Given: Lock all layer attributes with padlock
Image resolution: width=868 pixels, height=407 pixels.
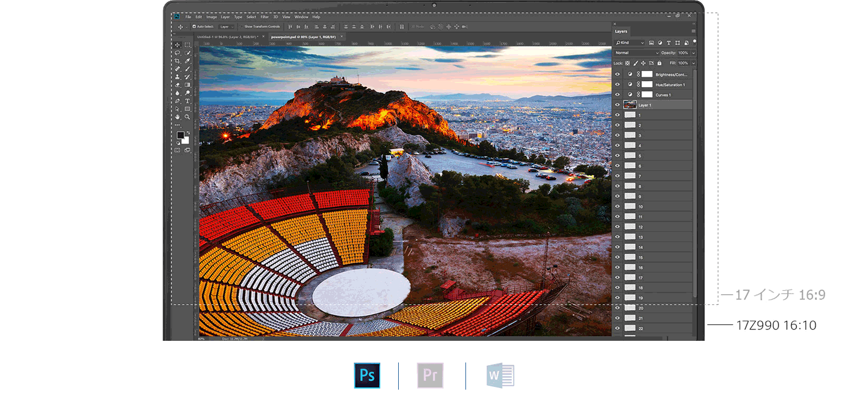Looking at the screenshot, I should pos(660,63).
